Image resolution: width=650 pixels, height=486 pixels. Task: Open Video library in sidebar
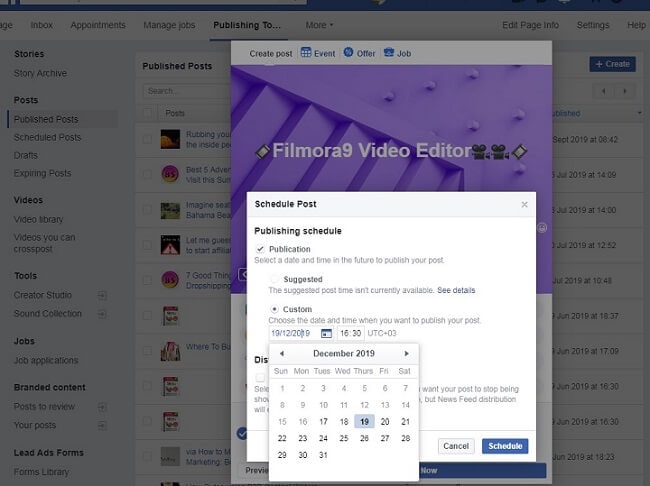(39, 219)
